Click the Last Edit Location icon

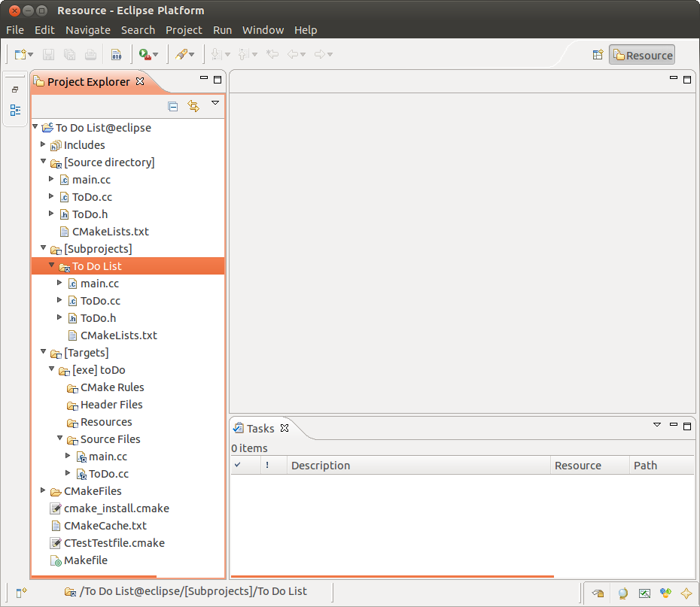pyautogui.click(x=272, y=54)
